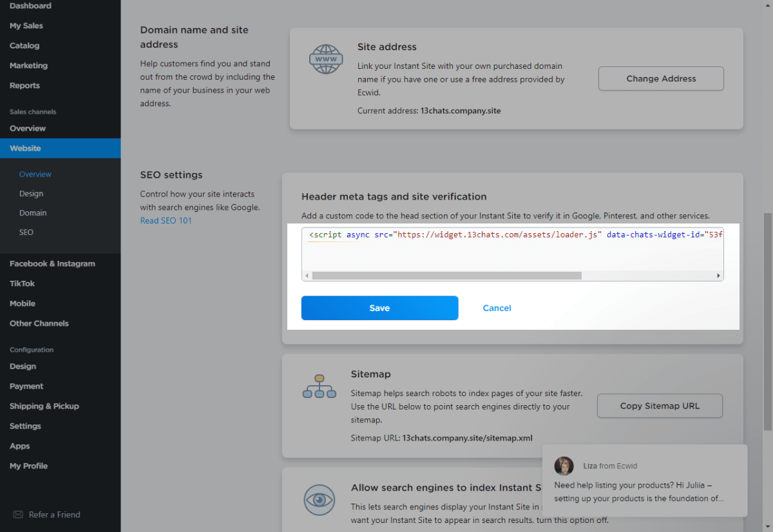Click the Sitemap hierarchy icon
773x532 pixels.
(319, 386)
